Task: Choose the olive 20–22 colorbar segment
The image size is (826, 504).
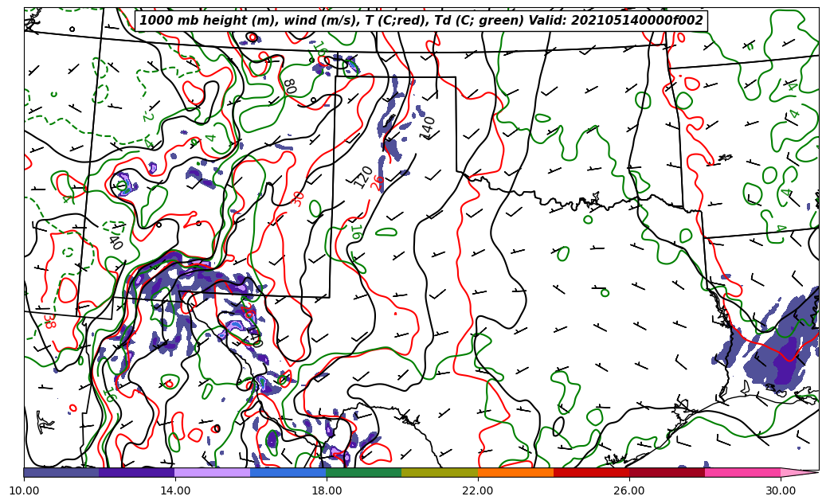Action: tap(440, 472)
